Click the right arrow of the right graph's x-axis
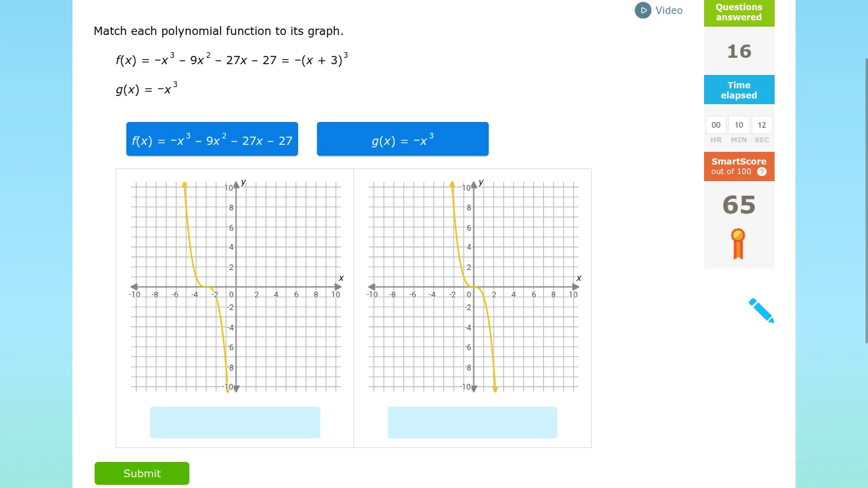Viewport: 868px width, 488px height. click(x=576, y=287)
